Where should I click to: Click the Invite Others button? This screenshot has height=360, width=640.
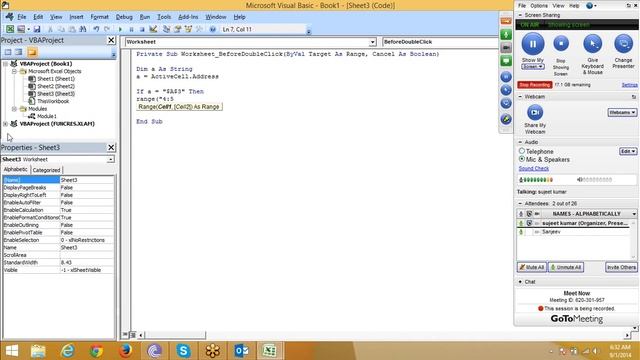[621, 267]
